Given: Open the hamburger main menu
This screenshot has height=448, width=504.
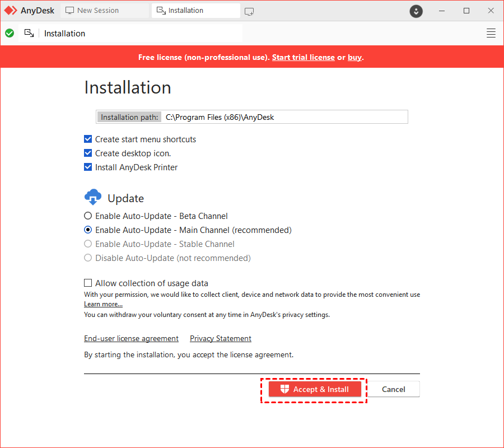Looking at the screenshot, I should click(491, 33).
